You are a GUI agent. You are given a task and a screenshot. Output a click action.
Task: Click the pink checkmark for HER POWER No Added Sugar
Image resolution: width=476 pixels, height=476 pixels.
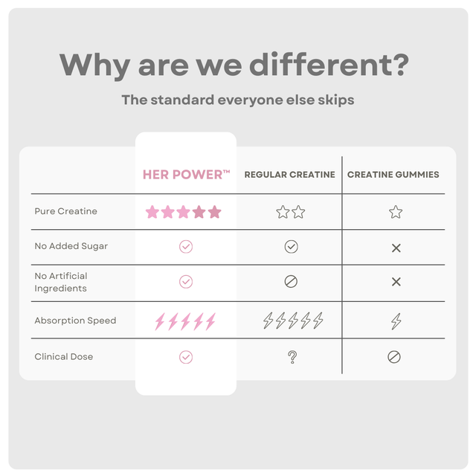tap(186, 246)
